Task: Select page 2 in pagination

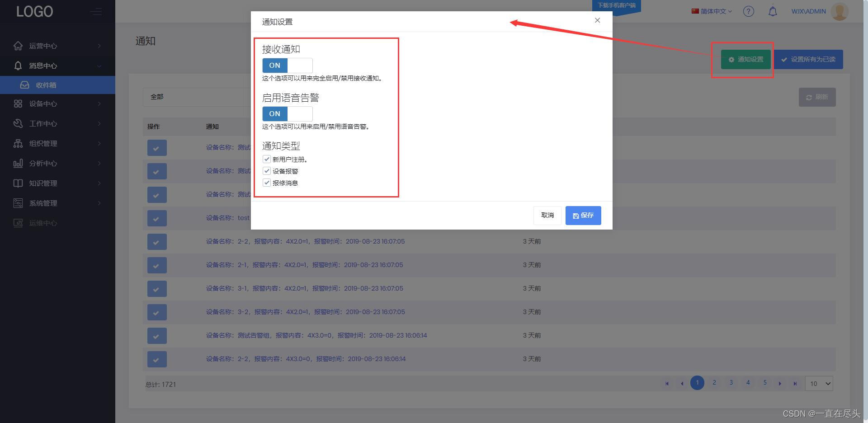Action: point(714,383)
